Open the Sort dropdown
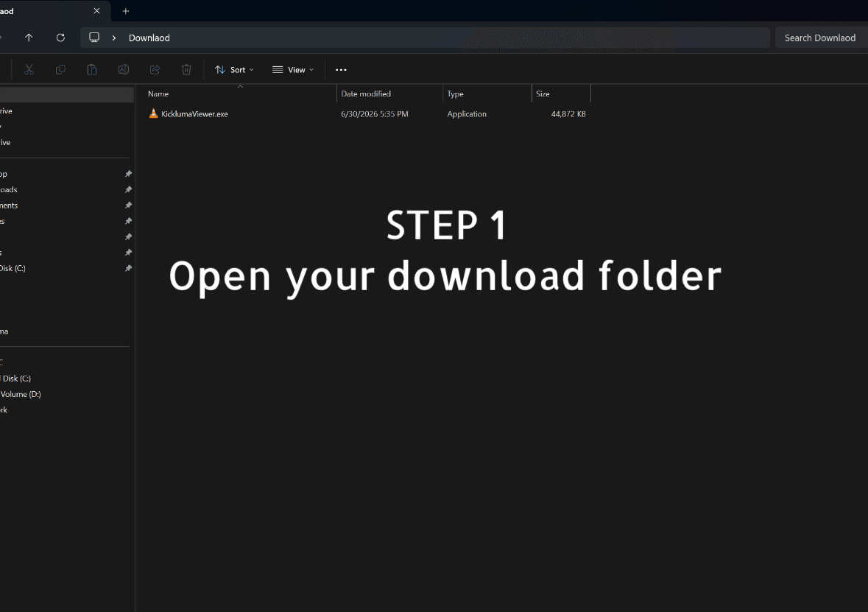 pos(234,69)
